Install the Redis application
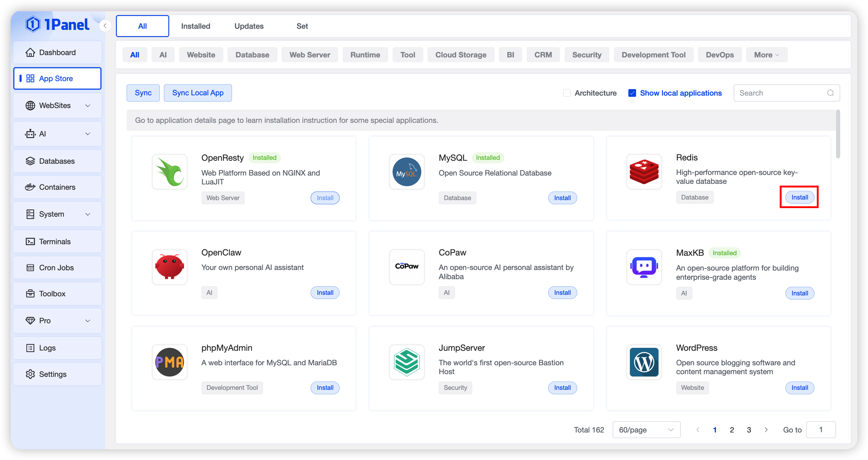This screenshot has width=868, height=460. pos(799,197)
